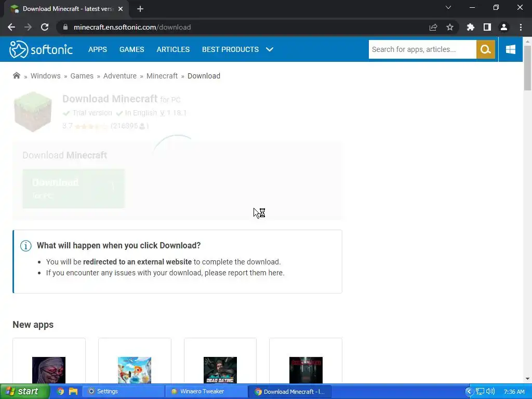532x399 pixels.
Task: Open second new app with cartoon fish
Action: [x=135, y=370]
